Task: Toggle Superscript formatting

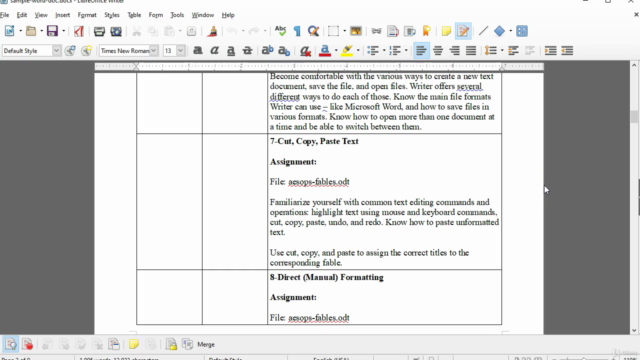Action: [x=267, y=51]
